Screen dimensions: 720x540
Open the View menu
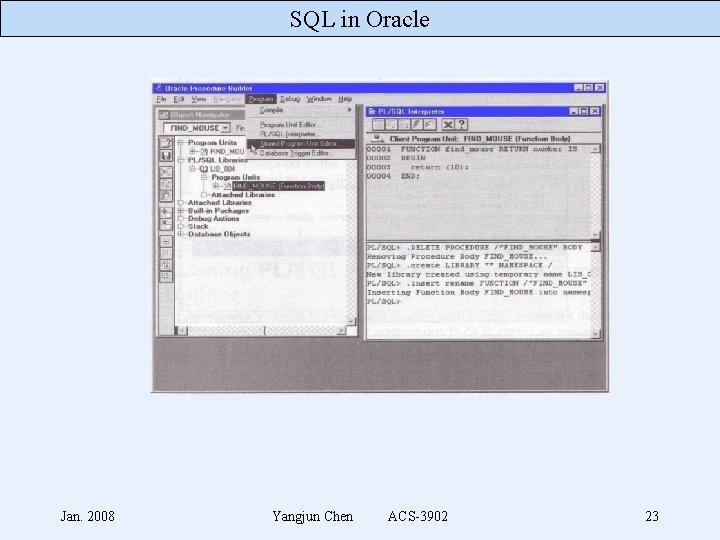tap(198, 99)
